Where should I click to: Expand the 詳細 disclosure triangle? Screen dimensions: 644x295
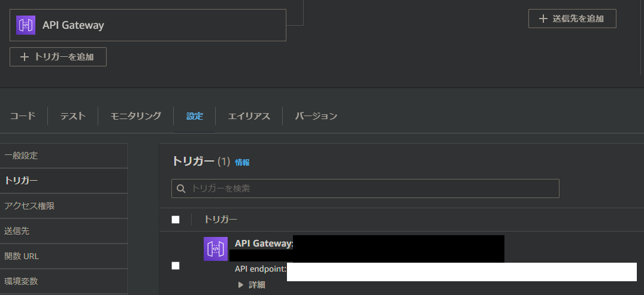click(x=241, y=285)
